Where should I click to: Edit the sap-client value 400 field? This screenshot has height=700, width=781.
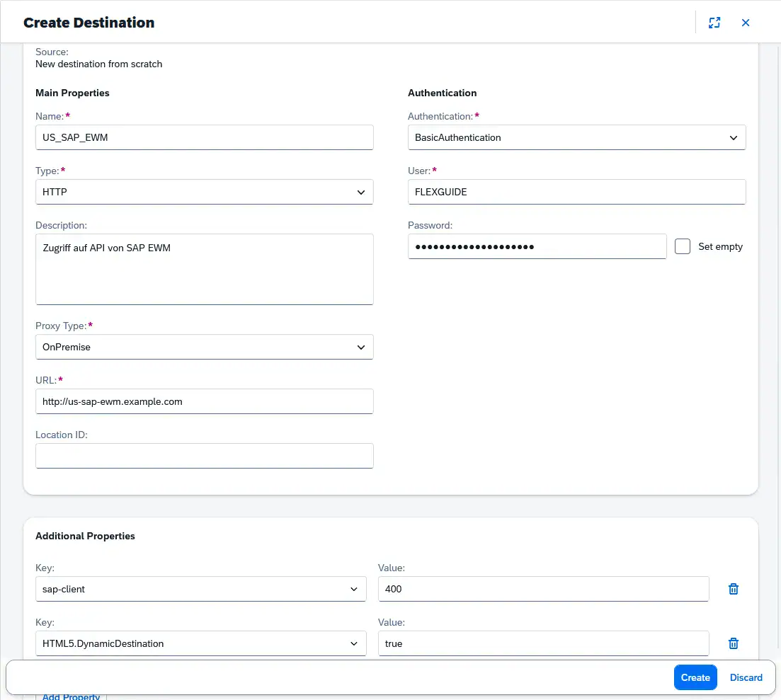(543, 589)
